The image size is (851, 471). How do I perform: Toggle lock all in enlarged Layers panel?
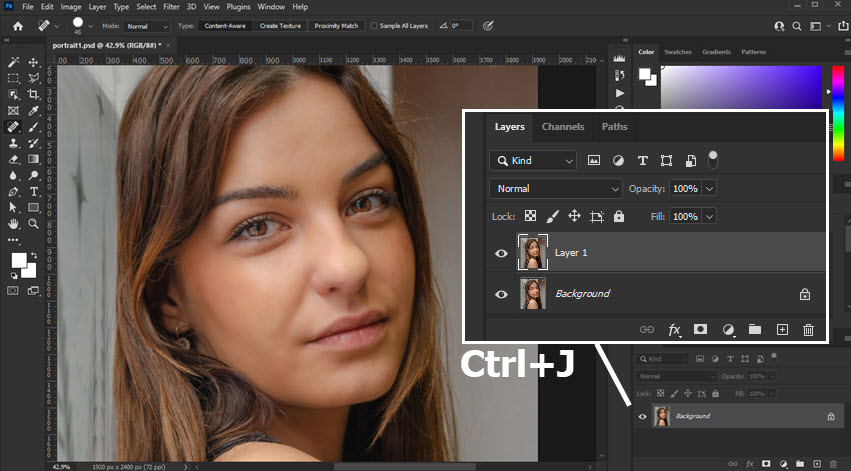(x=619, y=217)
